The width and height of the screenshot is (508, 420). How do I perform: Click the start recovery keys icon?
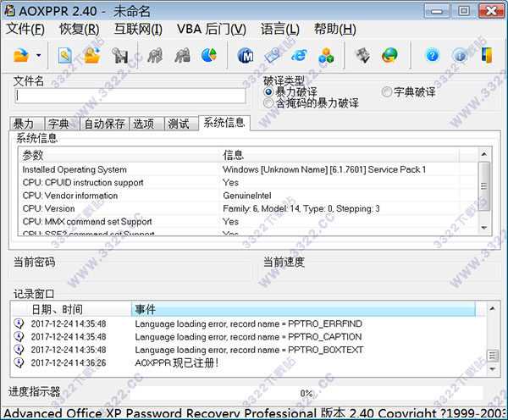[155, 55]
